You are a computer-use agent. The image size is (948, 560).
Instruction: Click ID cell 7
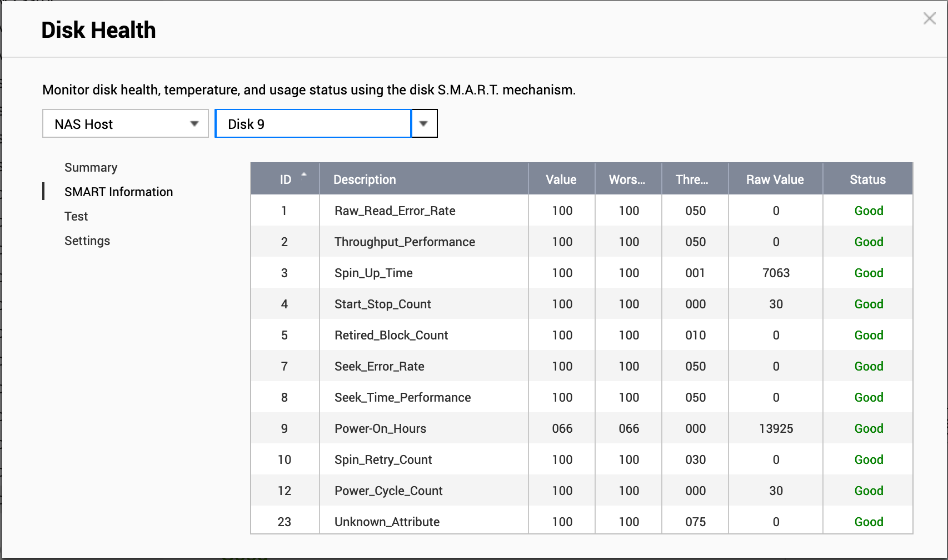284,366
